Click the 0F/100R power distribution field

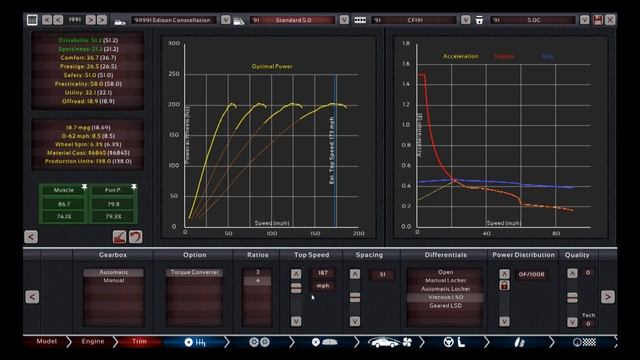(531, 274)
